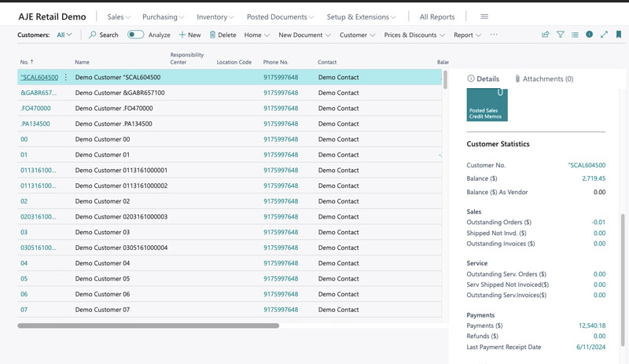Switch to the Attachments (0) tab

pyautogui.click(x=543, y=79)
